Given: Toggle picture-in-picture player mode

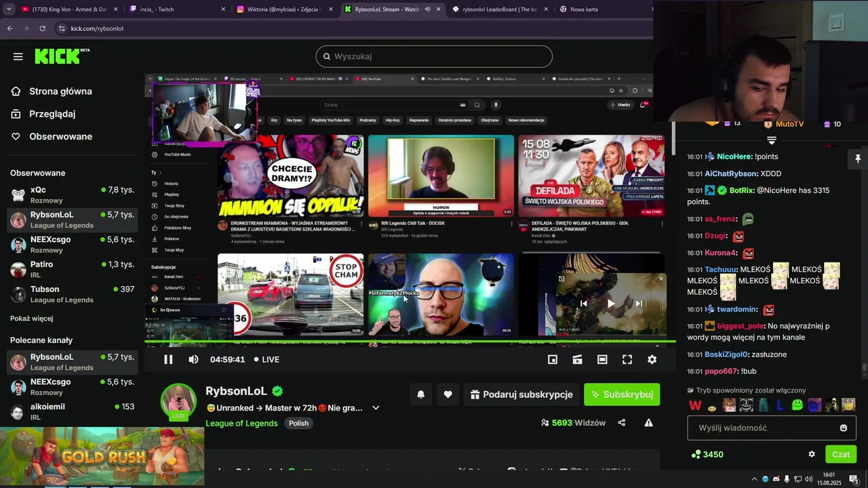Looking at the screenshot, I should (553, 359).
